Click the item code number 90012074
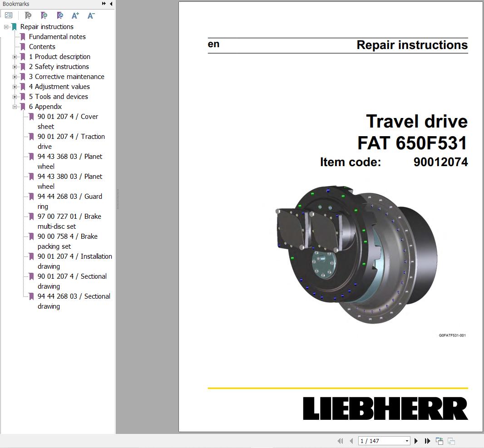Viewport: 484px width, 448px height. coord(440,162)
